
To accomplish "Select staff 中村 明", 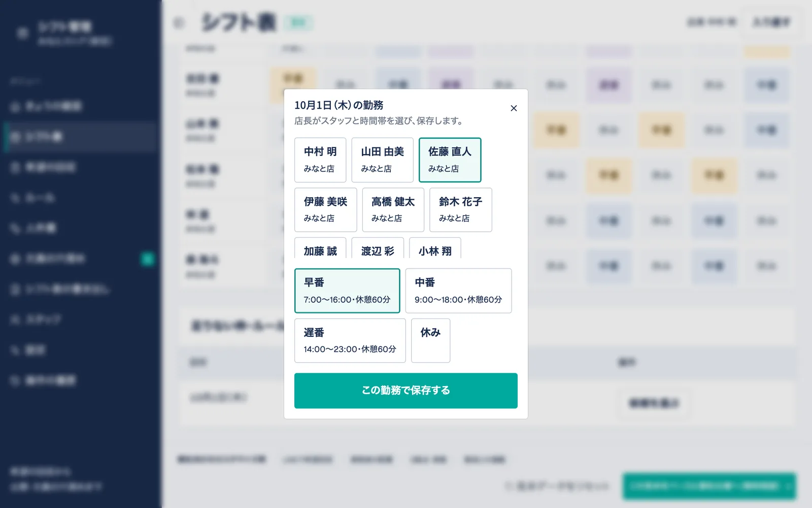I will pyautogui.click(x=320, y=160).
